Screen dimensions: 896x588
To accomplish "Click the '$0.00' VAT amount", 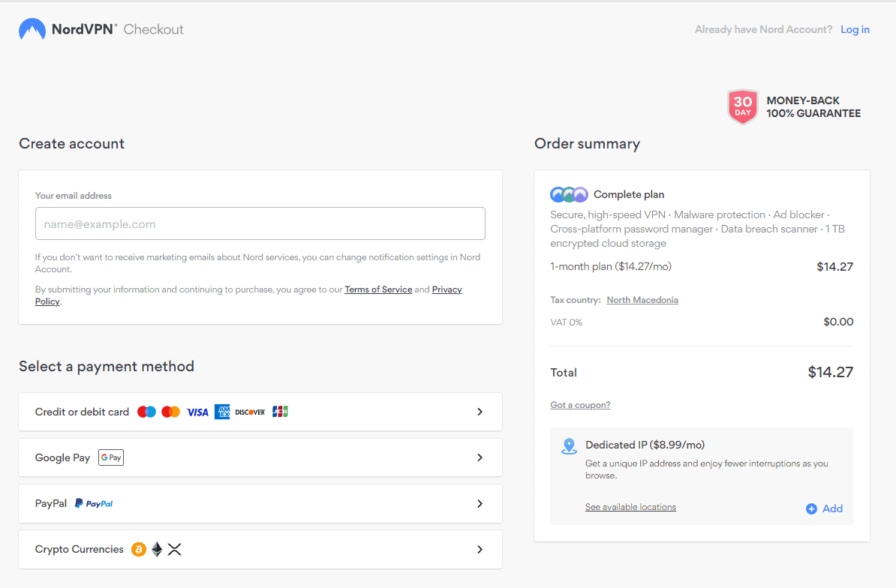I will pyautogui.click(x=838, y=322).
